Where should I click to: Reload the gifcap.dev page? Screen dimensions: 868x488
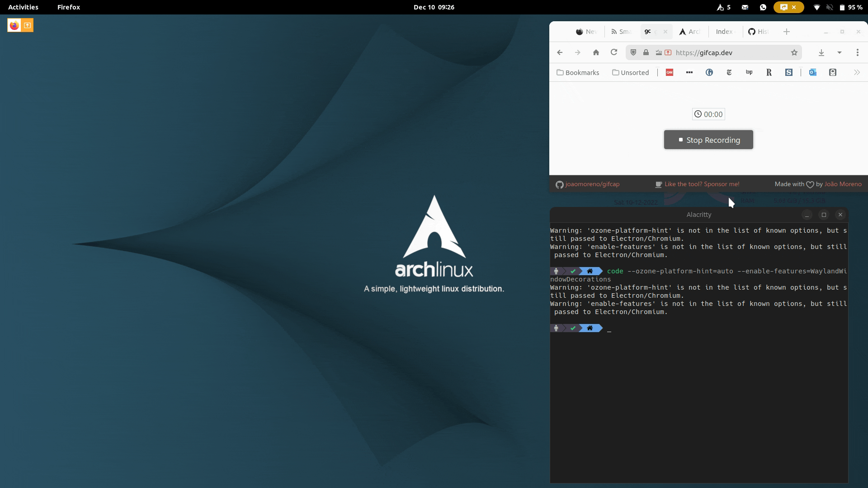614,52
